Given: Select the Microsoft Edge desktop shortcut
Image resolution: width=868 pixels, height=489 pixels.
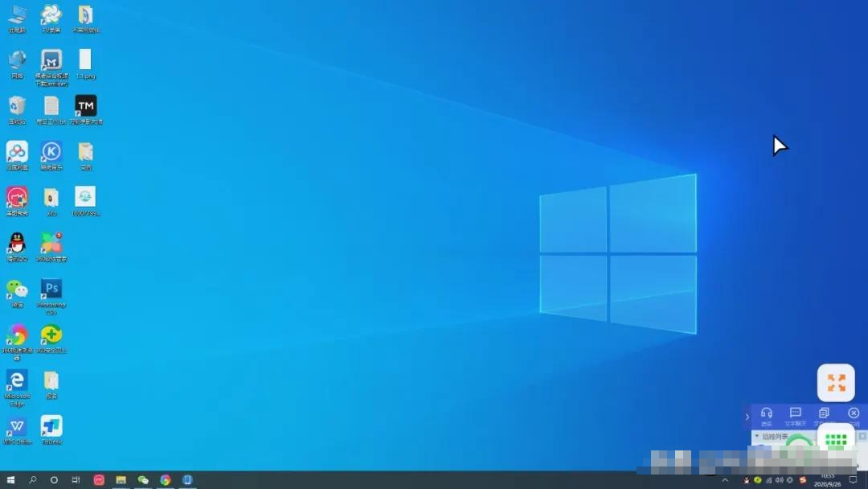Looking at the screenshot, I should coord(17,388).
